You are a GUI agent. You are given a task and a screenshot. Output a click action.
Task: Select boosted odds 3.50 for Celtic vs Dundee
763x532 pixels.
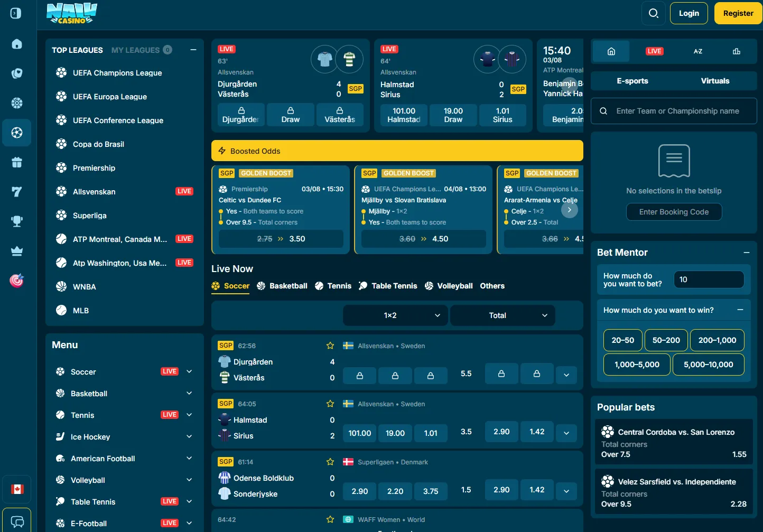click(x=281, y=239)
